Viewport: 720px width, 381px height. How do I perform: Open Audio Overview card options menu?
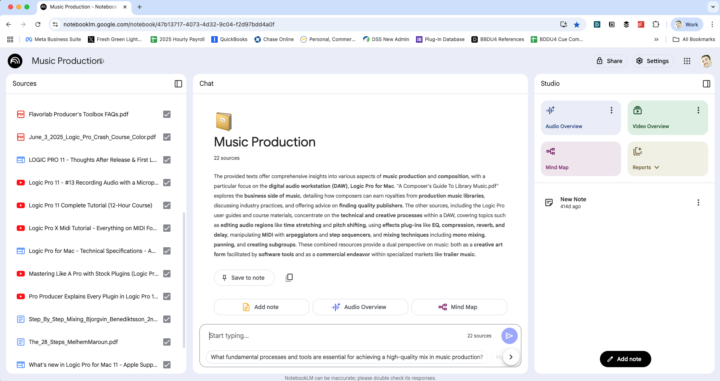[611, 110]
